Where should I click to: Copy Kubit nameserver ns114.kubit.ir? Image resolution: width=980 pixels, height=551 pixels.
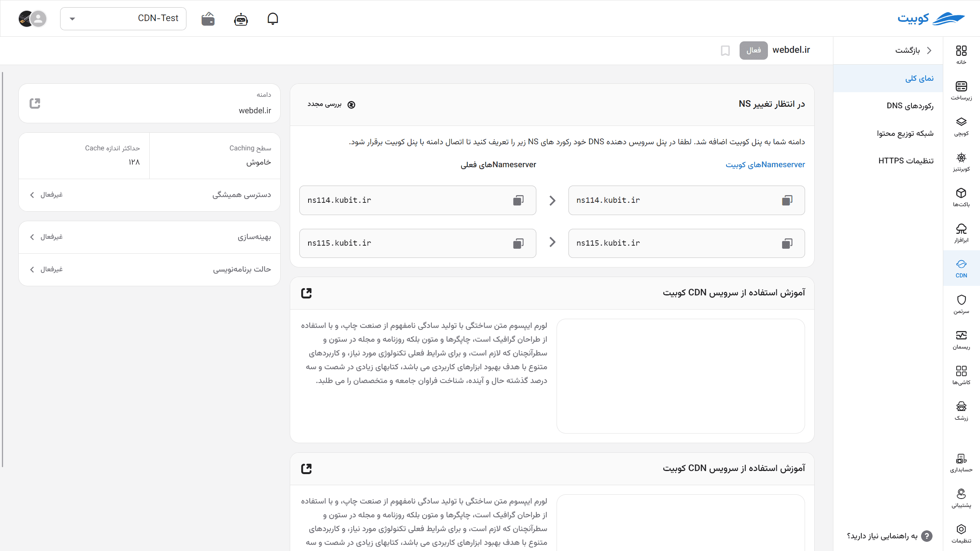tap(787, 200)
